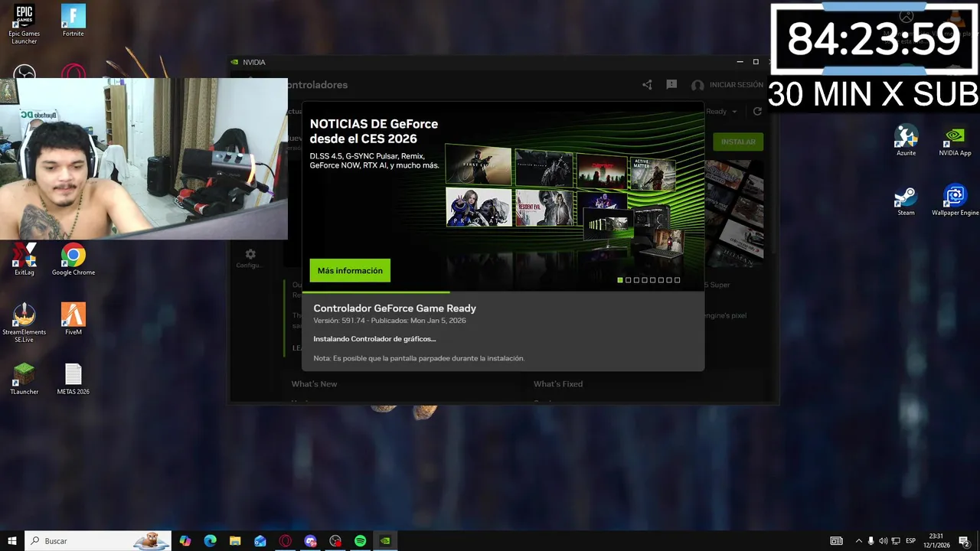The width and height of the screenshot is (980, 551).
Task: Click the Más información button
Action: click(x=350, y=270)
